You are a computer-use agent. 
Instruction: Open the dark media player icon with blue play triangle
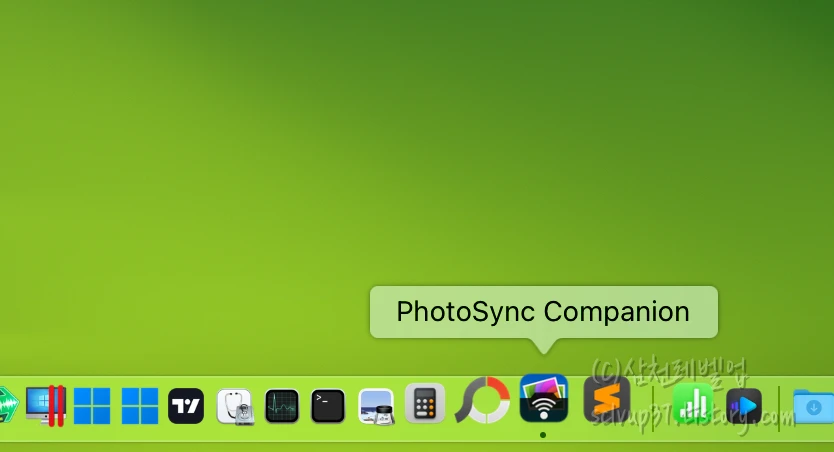point(744,406)
